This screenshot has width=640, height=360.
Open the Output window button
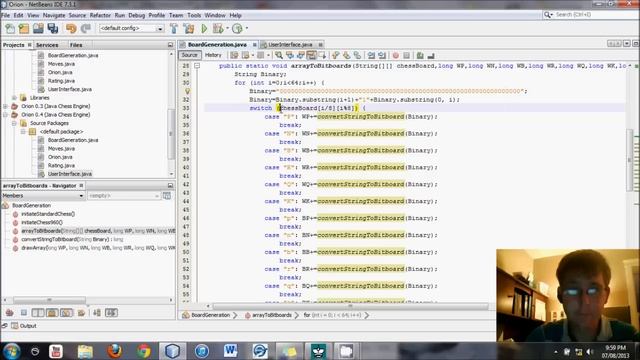point(24,326)
